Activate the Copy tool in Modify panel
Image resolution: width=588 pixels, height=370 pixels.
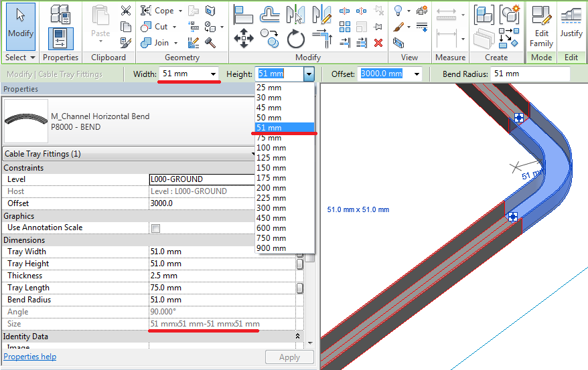point(270,38)
